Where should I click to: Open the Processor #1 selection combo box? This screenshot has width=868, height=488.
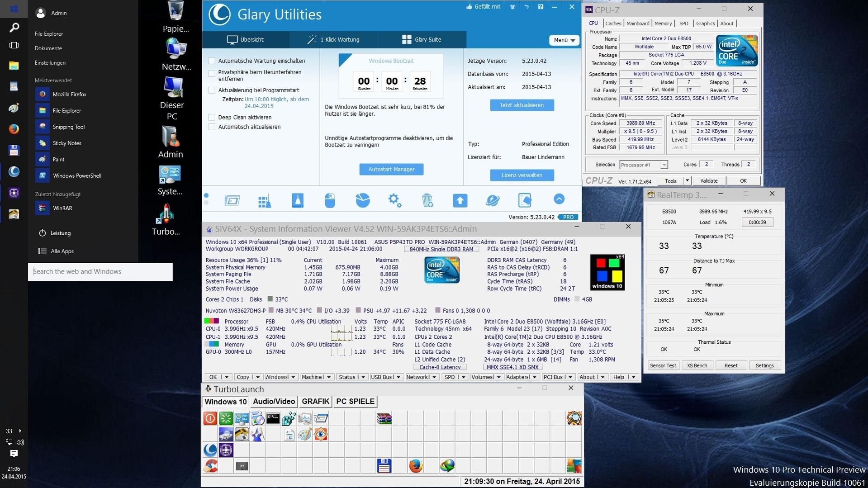tap(643, 165)
